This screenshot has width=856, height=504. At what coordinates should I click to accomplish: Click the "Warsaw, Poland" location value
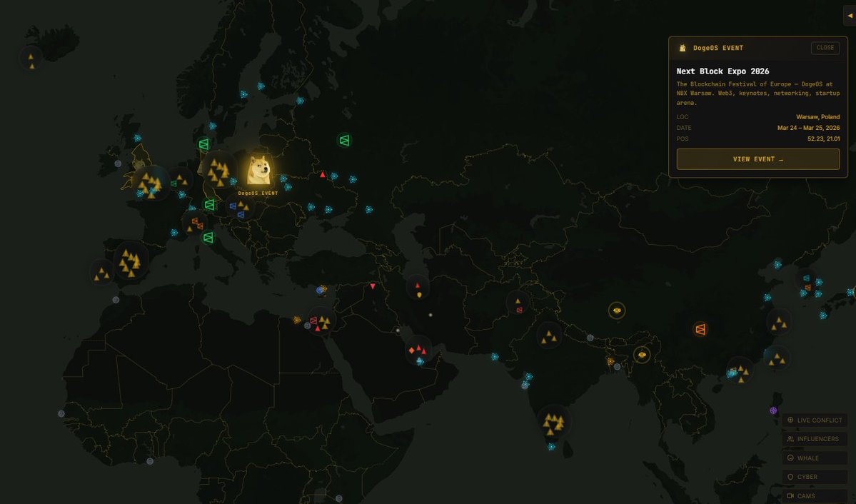click(817, 117)
